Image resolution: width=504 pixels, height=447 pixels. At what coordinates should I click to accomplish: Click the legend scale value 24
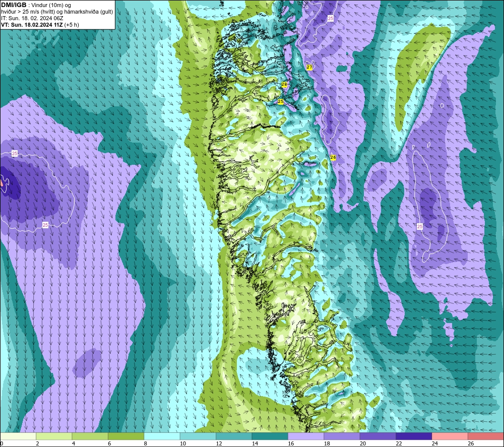(435, 443)
